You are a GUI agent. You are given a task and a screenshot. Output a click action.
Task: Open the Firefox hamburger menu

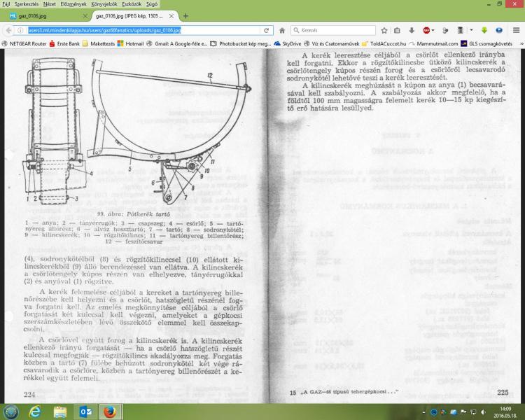coord(514,31)
